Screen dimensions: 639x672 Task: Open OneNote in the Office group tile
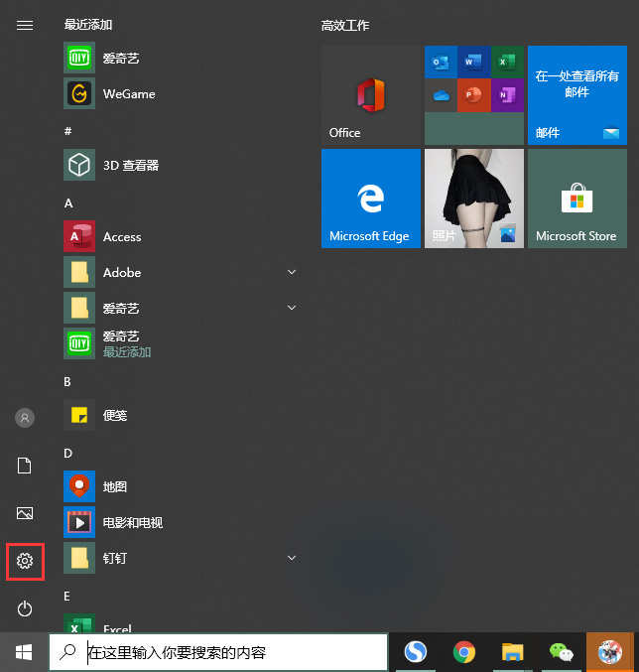507,95
